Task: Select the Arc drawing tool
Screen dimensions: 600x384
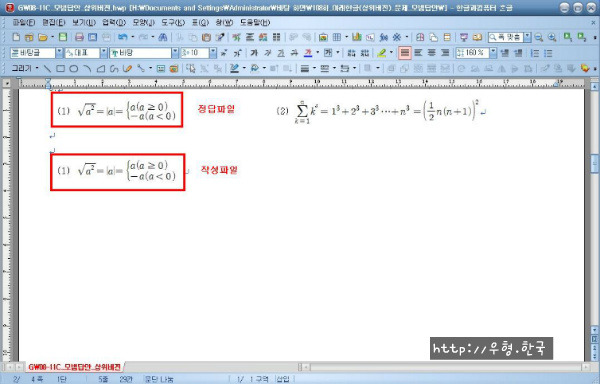Action: click(87, 68)
